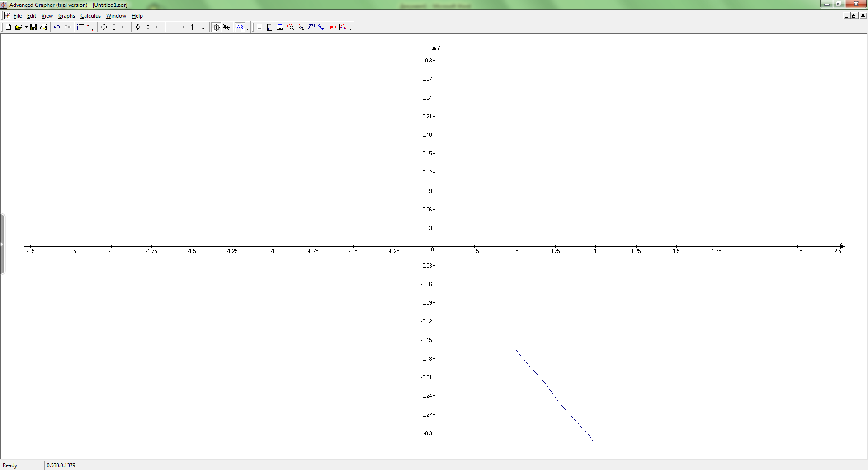Screen dimensions: 868x470
Task: Show the graph properties panel icon
Action: pyautogui.click(x=259, y=27)
